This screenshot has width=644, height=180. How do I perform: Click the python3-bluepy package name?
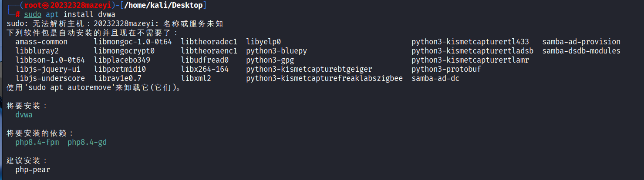coord(276,51)
